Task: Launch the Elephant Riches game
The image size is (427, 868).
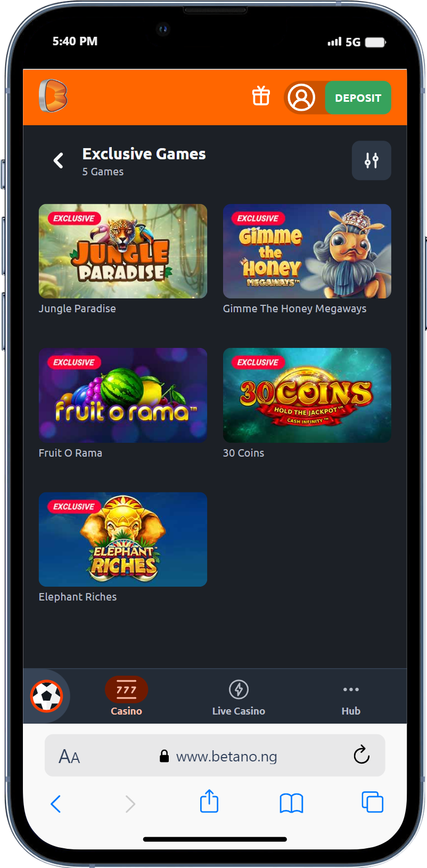Action: [123, 539]
